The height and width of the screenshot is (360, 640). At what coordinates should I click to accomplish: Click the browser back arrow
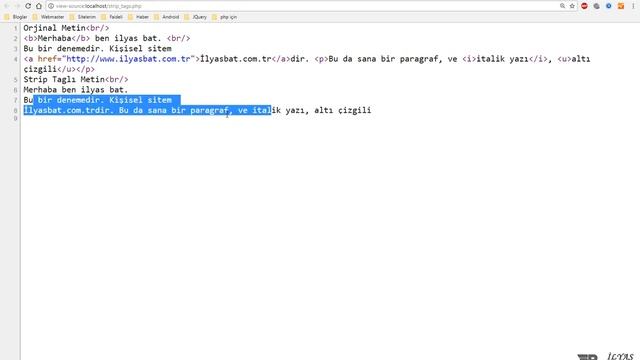point(6,6)
